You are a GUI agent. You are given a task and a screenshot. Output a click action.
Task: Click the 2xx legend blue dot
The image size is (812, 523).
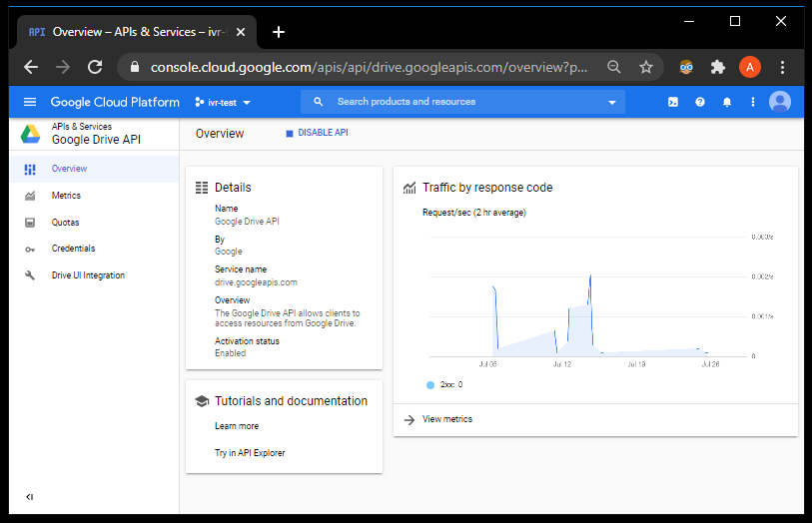(x=429, y=385)
